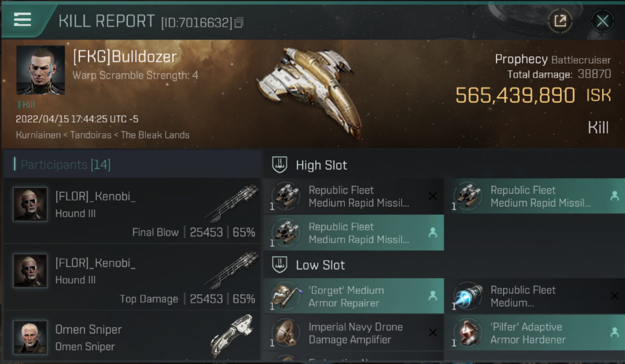Click the 'Pilfer' Adaptive Armor Hardener icon
Viewport: 625px width, 364px height.
(467, 333)
